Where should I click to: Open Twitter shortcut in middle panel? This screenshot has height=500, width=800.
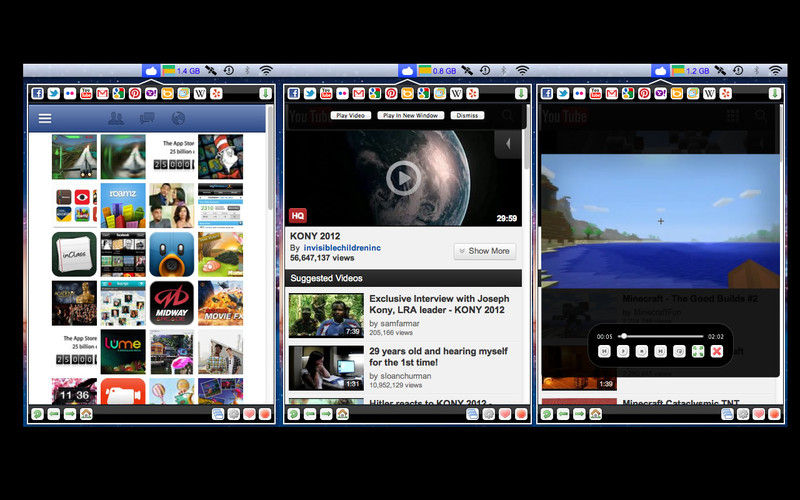point(310,93)
